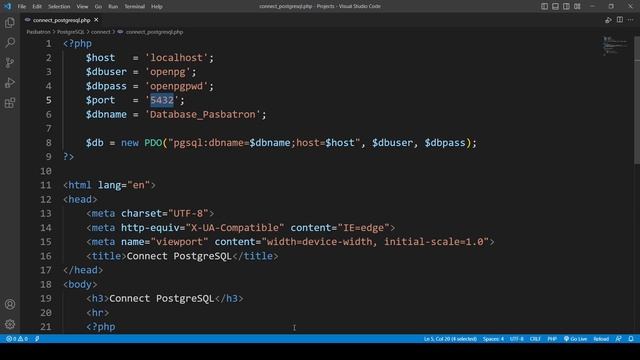Viewport: 640px width, 360px height.
Task: Click the minimap code overview
Action: 616,45
